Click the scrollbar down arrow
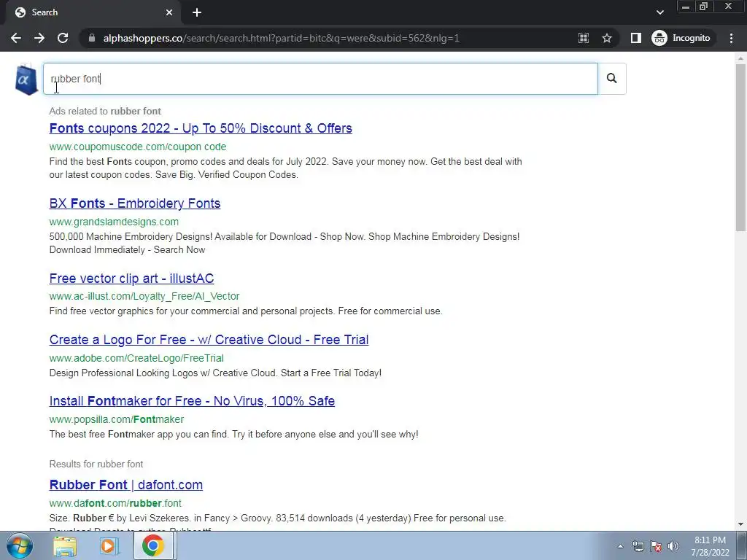The image size is (747, 560). pos(740,524)
